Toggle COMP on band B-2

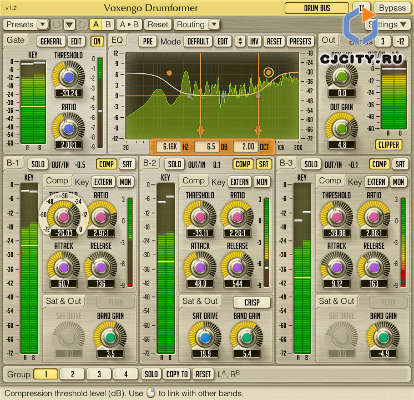click(x=243, y=164)
